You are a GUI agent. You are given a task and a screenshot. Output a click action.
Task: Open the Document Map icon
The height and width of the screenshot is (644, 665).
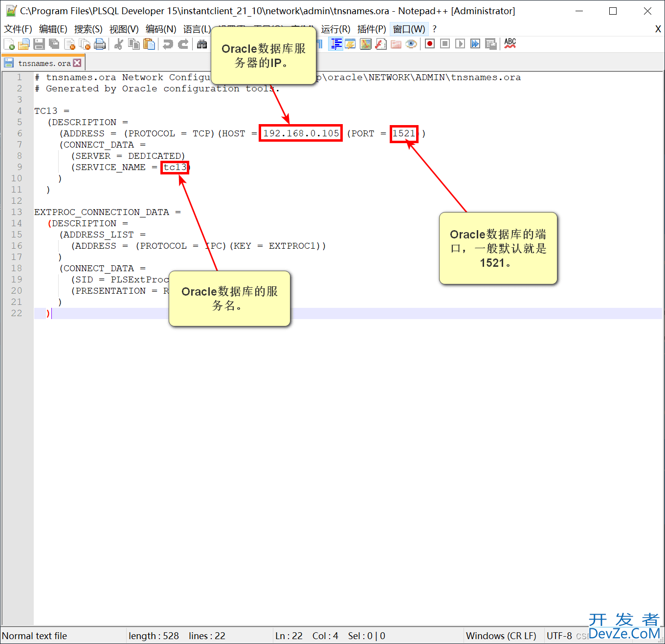click(x=366, y=44)
